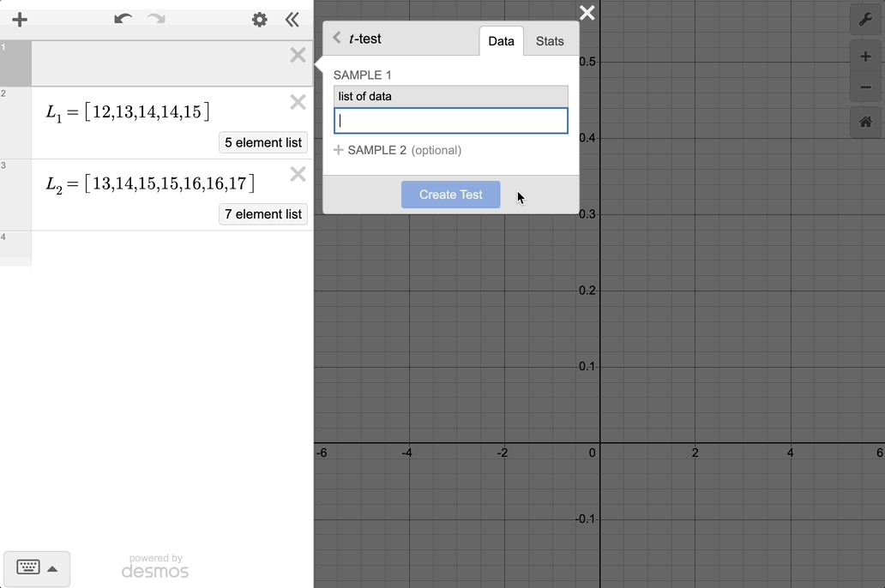The height and width of the screenshot is (588, 885).
Task: Reset graph to default home view
Action: [x=865, y=122]
